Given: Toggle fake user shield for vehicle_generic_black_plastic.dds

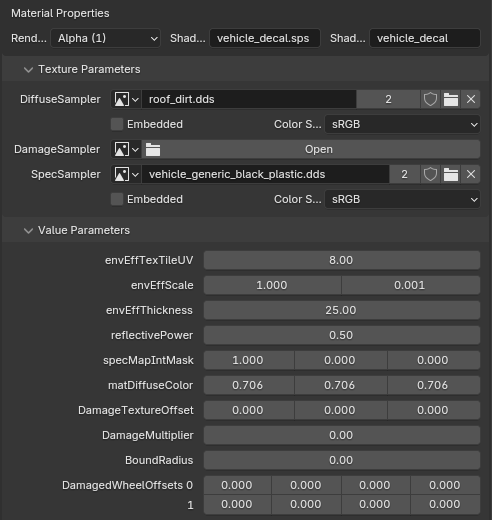Looking at the screenshot, I should point(430,174).
